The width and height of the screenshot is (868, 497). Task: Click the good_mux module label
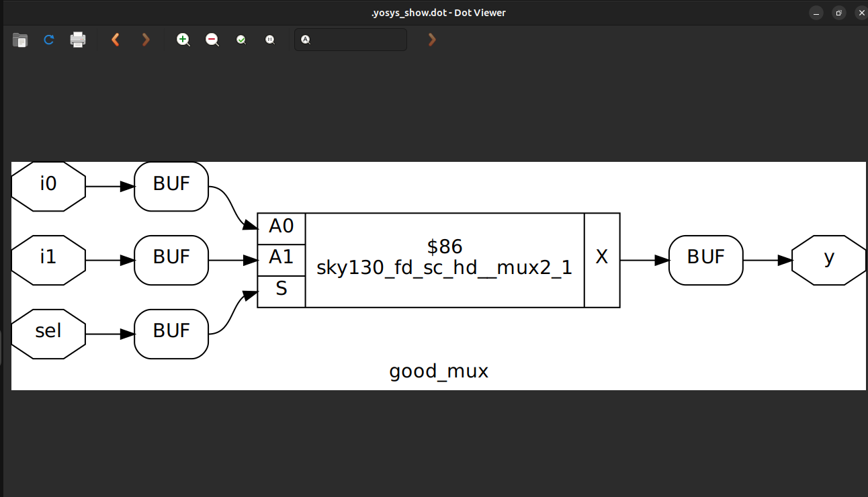(438, 371)
